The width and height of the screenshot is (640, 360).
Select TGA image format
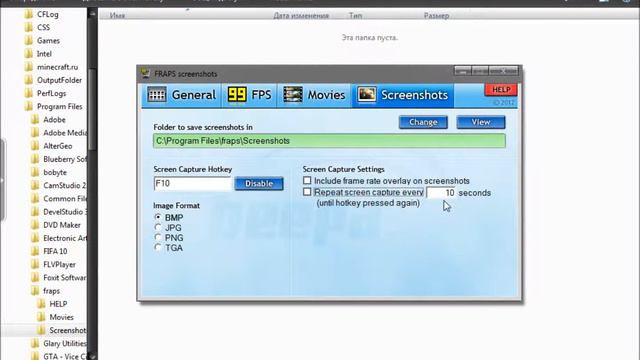pyautogui.click(x=158, y=247)
